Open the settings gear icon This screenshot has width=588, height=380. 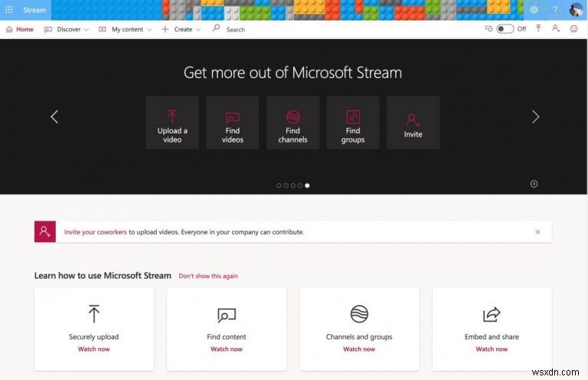(534, 10)
